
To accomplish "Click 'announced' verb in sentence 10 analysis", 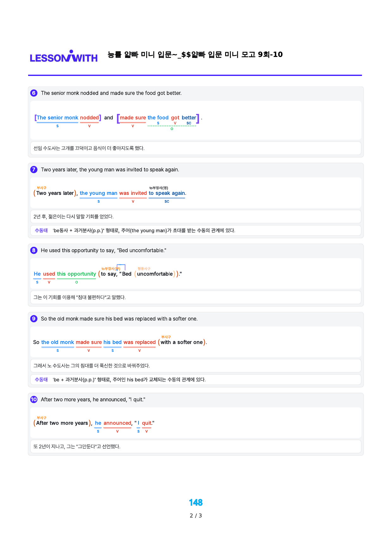I will (117, 423).
